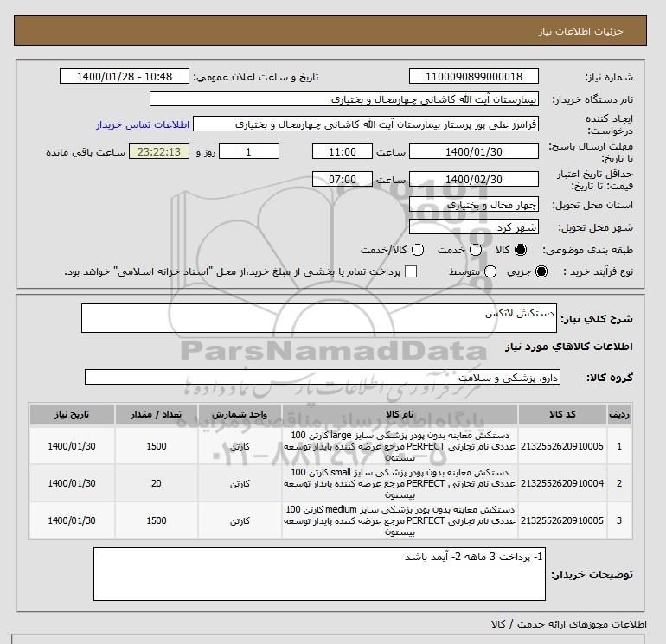Click the small size glove item description
666x644 pixels.
(400, 483)
